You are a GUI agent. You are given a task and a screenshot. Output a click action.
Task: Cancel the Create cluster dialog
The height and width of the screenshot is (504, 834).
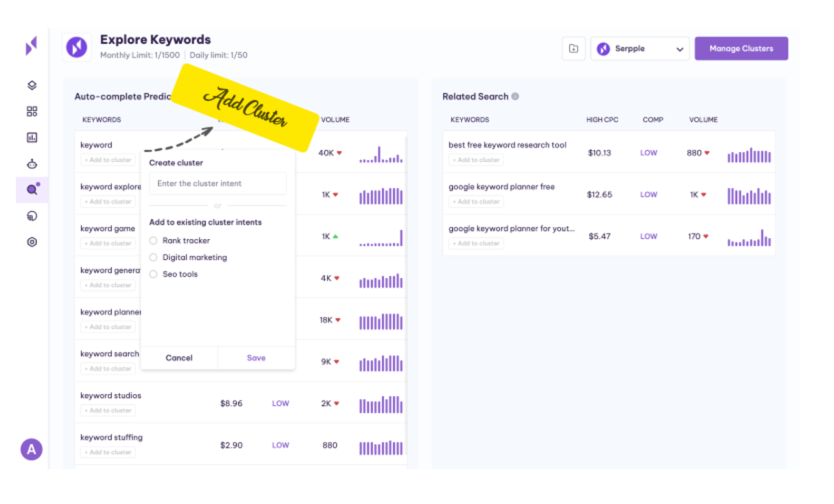(179, 358)
